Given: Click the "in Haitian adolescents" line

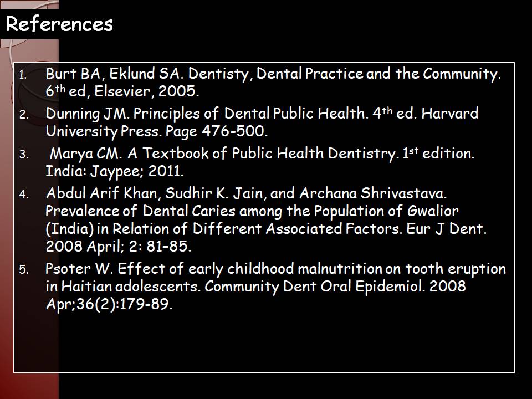Looking at the screenshot, I should coord(255,287).
